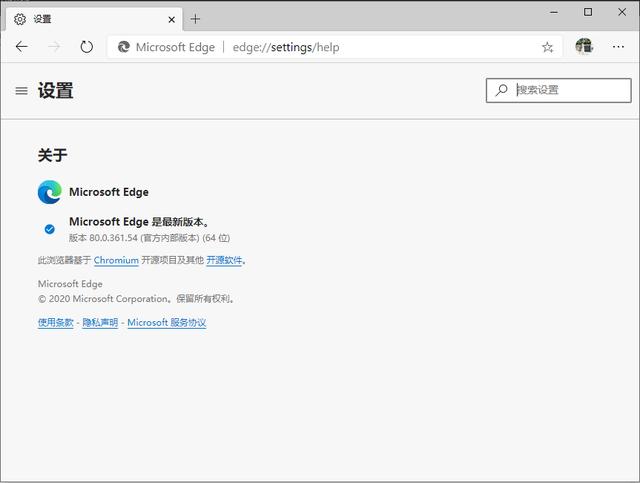Close the 设置 tab

coord(171,19)
